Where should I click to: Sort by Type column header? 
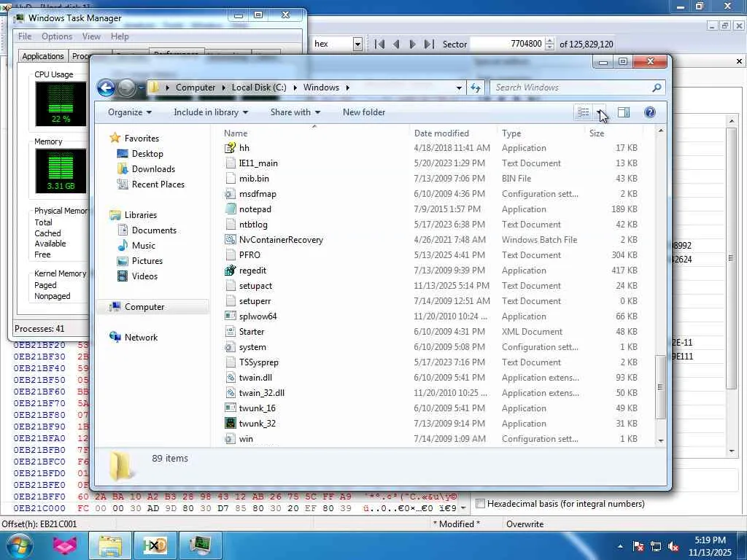541,133
